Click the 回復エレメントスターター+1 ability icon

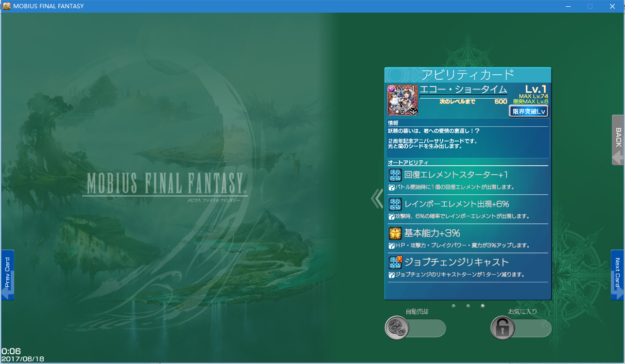(395, 175)
